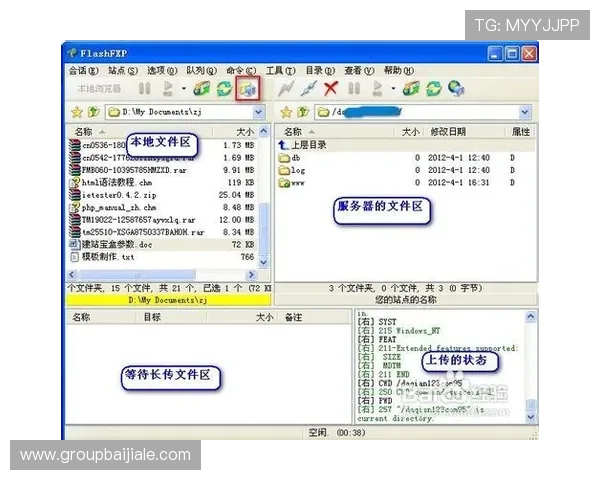600x480 pixels.
Task: Click remote pane folder bookmark icon
Action: [411, 88]
